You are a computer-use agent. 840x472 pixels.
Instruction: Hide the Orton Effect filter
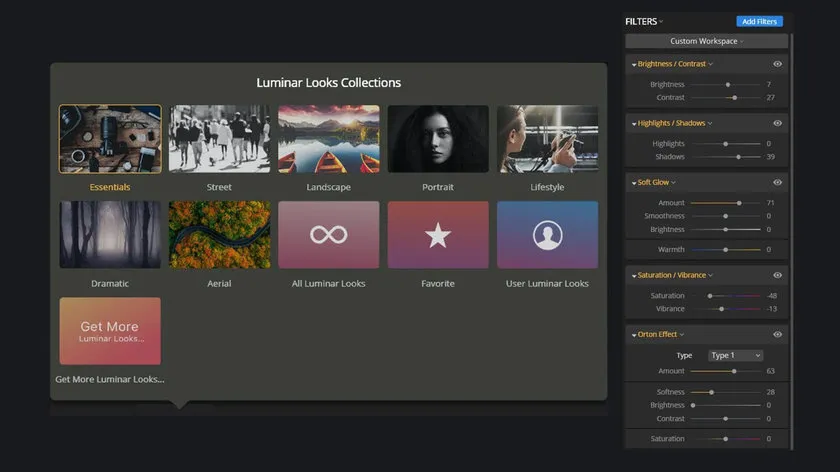(777, 335)
